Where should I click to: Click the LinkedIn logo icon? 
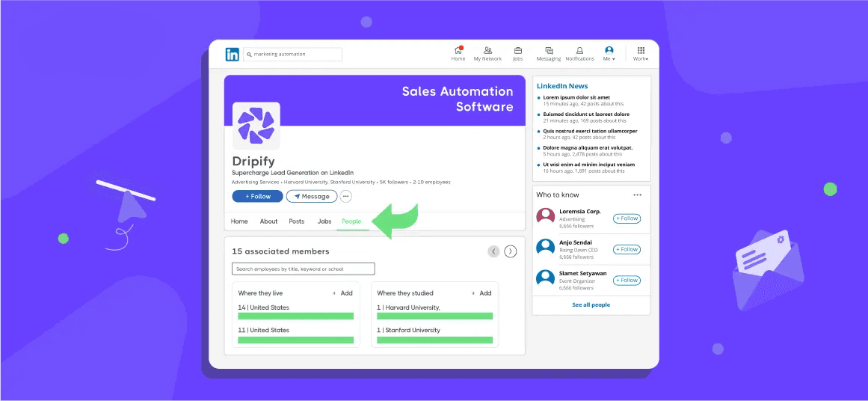(x=232, y=55)
